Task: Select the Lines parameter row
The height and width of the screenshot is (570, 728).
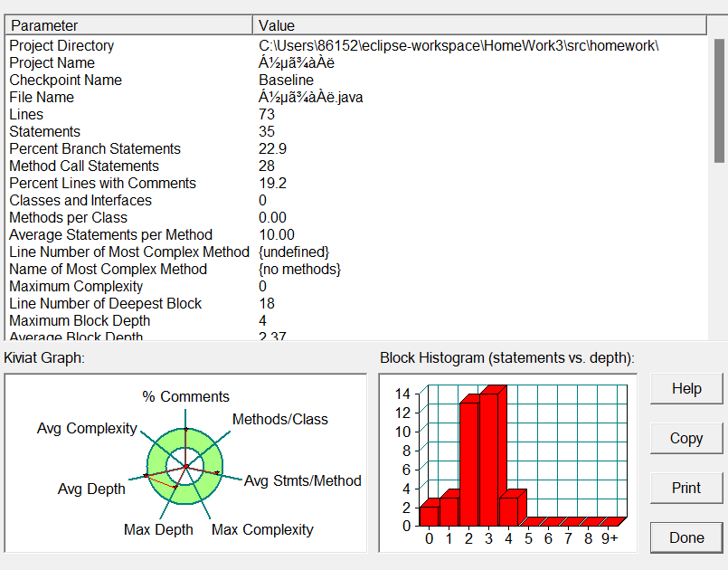Action: click(26, 114)
